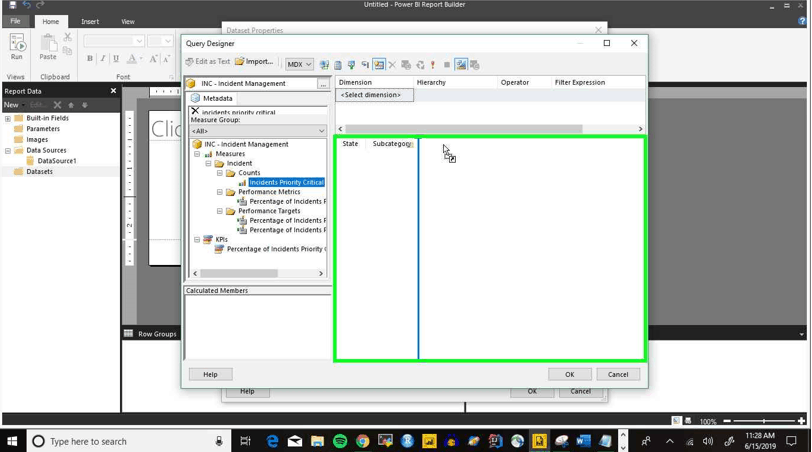This screenshot has width=812, height=452.
Task: Select the Datasets folder in Report Data
Action: [39, 172]
